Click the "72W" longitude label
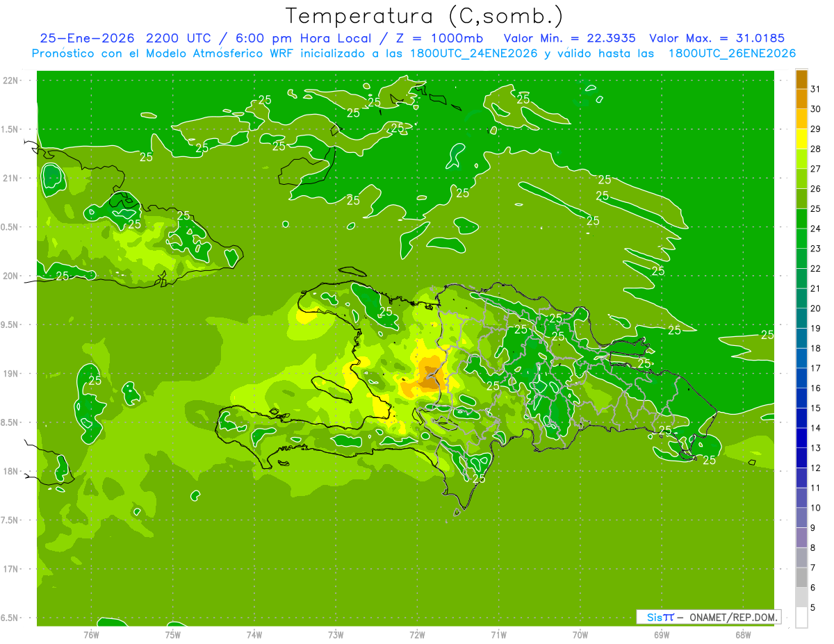 [417, 634]
